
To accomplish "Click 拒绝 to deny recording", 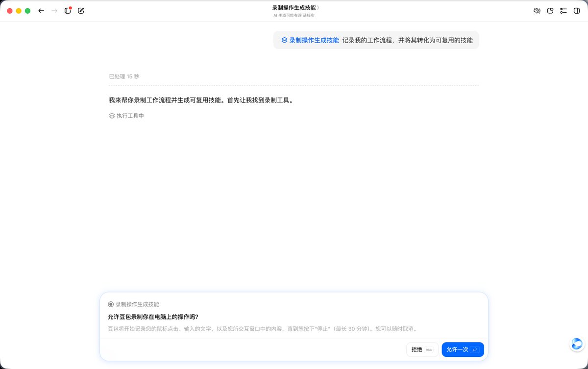I will tap(422, 349).
